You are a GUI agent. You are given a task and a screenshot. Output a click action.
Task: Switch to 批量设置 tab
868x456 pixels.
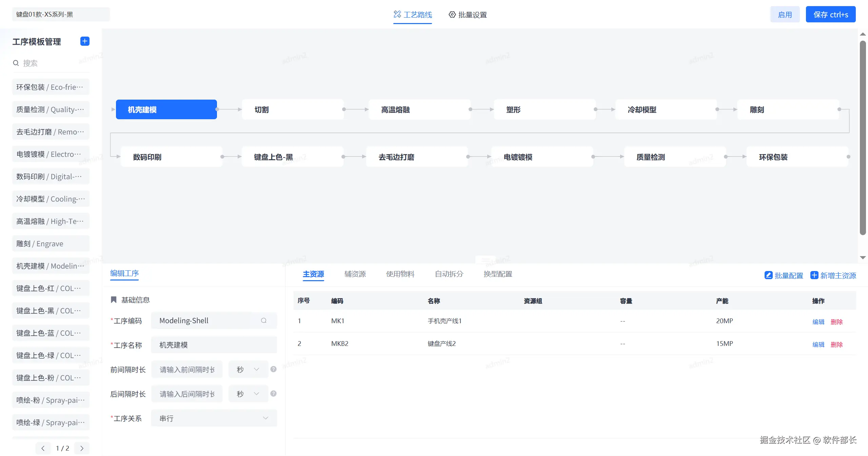click(468, 15)
